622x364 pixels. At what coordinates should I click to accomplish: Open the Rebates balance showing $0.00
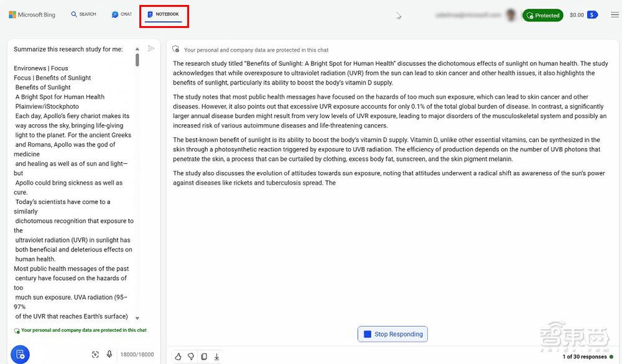pos(583,14)
